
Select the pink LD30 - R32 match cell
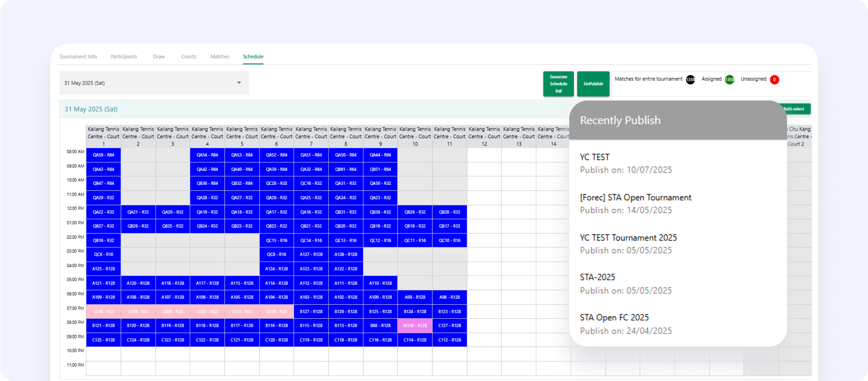(104, 312)
